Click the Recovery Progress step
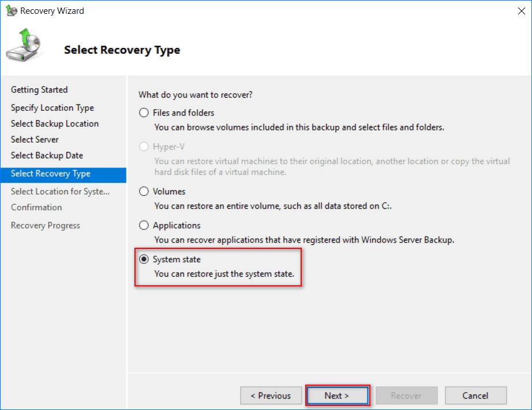532x410 pixels. (x=46, y=225)
